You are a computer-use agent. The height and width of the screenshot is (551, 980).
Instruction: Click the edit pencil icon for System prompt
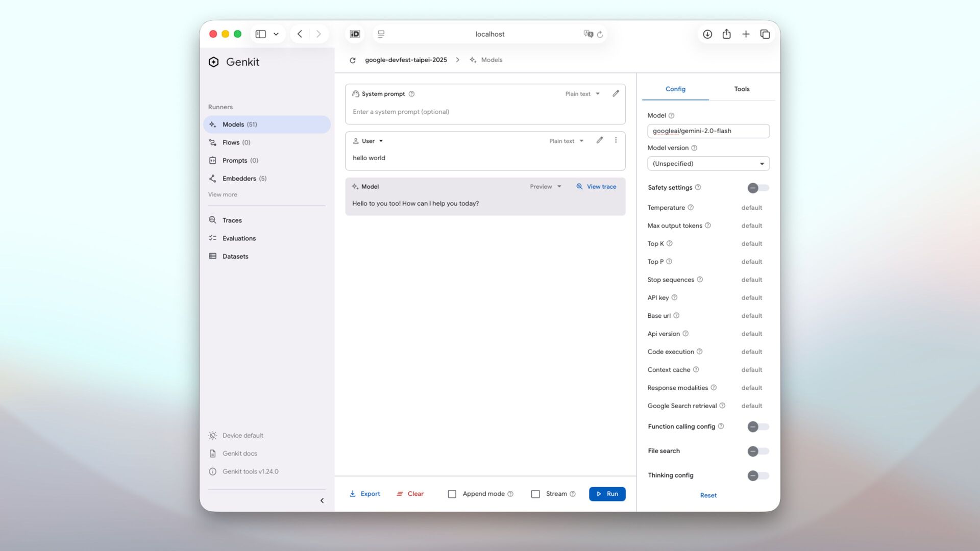[616, 93]
